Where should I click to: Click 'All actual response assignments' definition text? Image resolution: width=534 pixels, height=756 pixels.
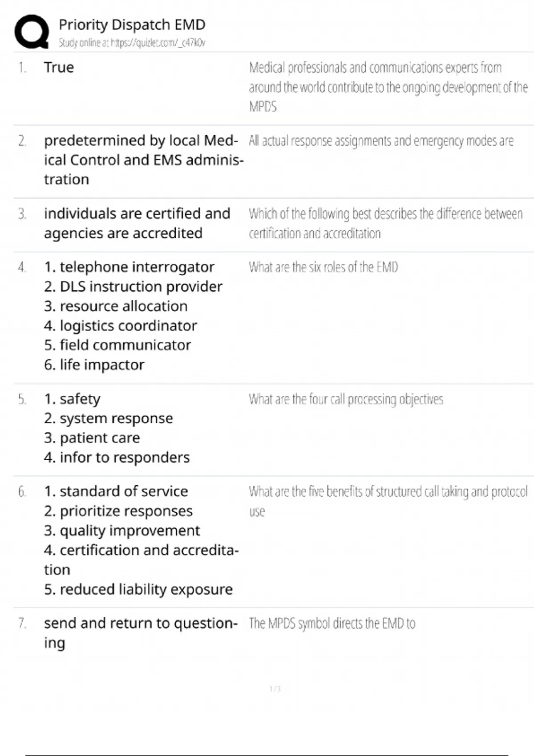(381, 141)
